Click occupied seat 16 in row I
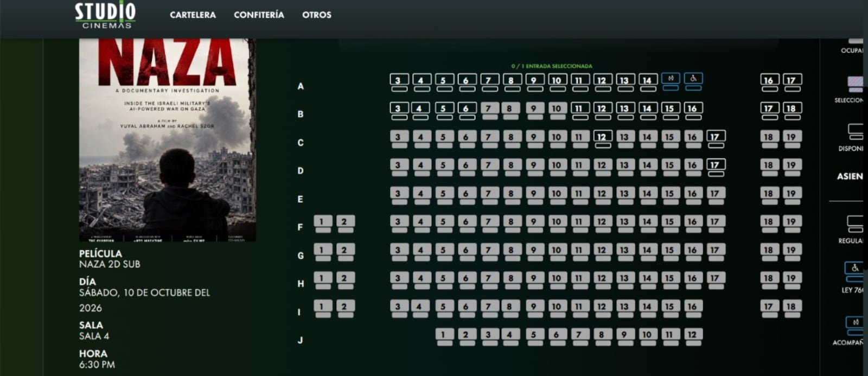The image size is (868, 376). click(x=693, y=308)
